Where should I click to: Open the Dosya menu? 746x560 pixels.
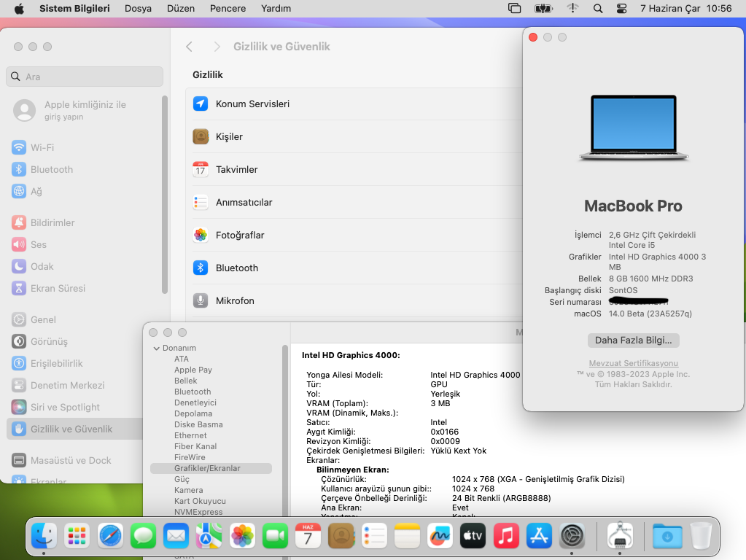click(x=139, y=9)
